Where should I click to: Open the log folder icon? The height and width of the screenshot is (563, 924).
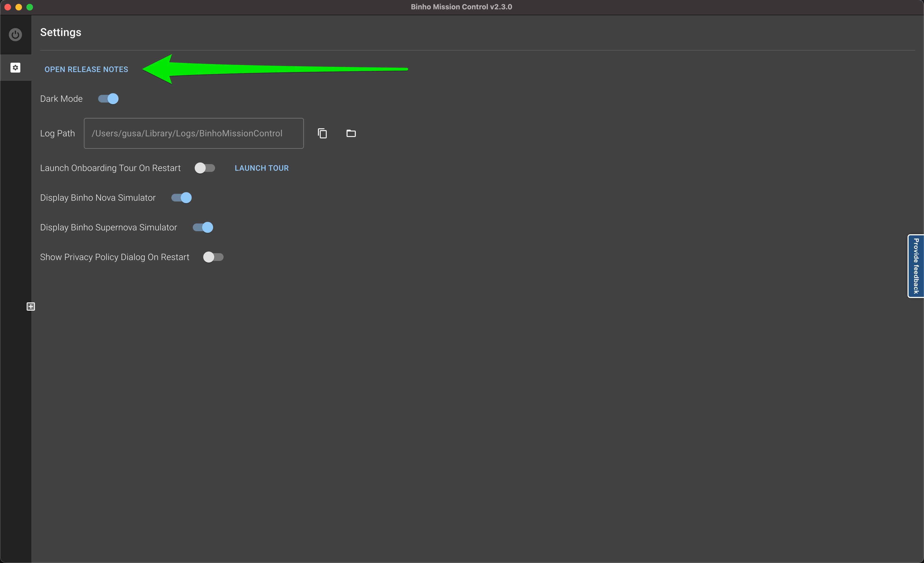pos(351,133)
